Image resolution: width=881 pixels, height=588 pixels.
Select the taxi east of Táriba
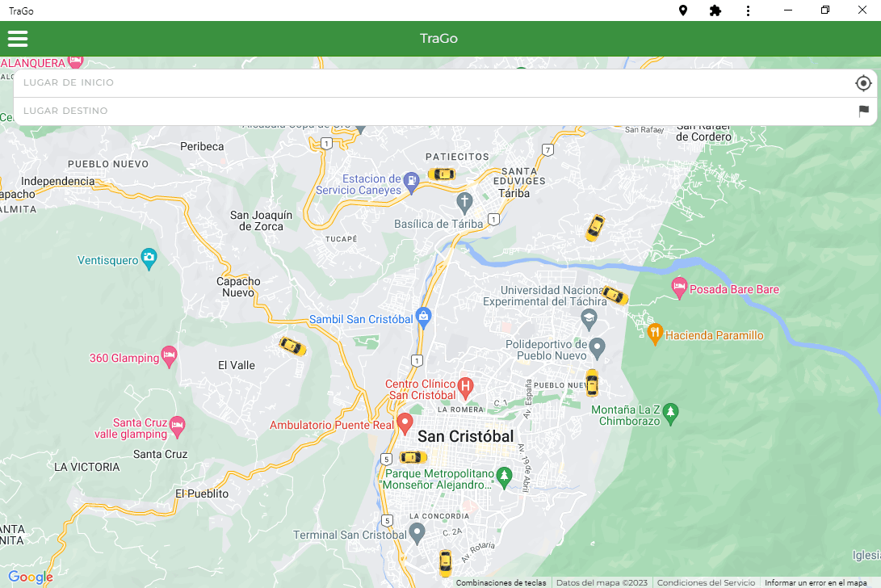(x=595, y=228)
